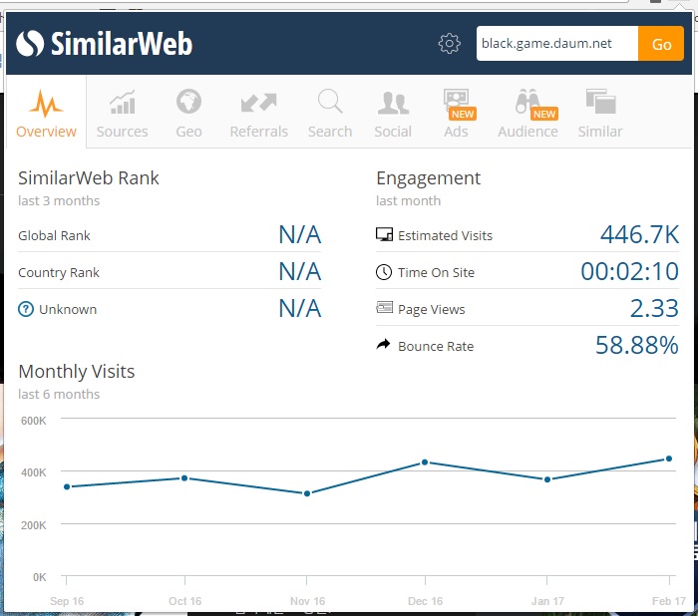Click the Unknown category label
Image resolution: width=698 pixels, height=616 pixels.
pyautogui.click(x=68, y=309)
